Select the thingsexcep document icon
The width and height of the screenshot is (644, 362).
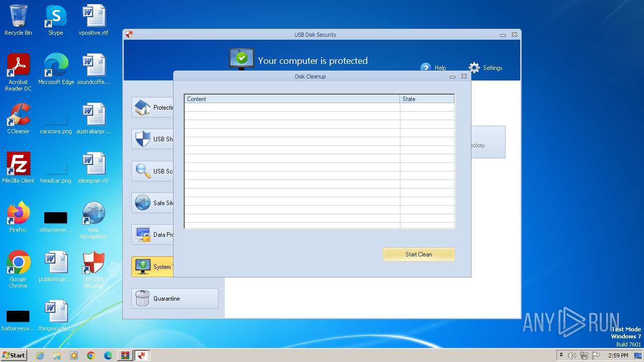(x=55, y=316)
